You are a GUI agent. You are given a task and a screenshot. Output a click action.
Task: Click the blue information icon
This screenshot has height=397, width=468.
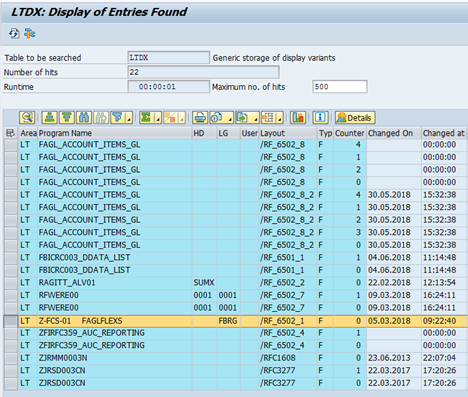click(x=320, y=118)
